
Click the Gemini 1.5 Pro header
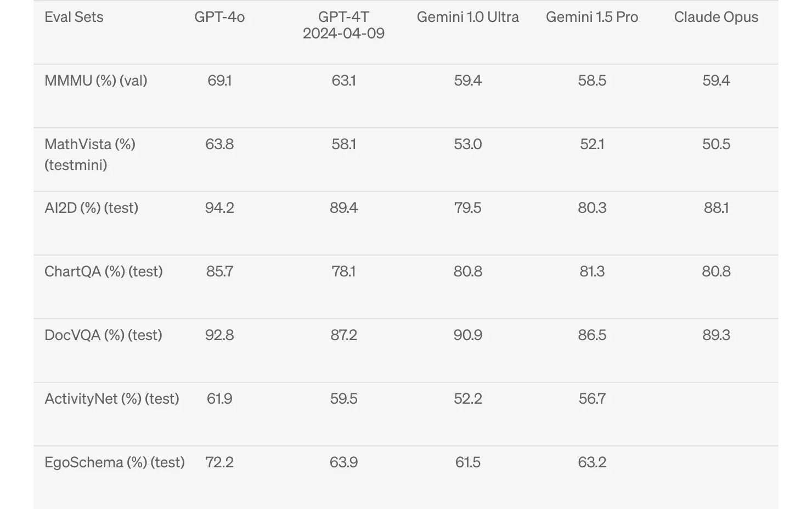click(x=592, y=17)
